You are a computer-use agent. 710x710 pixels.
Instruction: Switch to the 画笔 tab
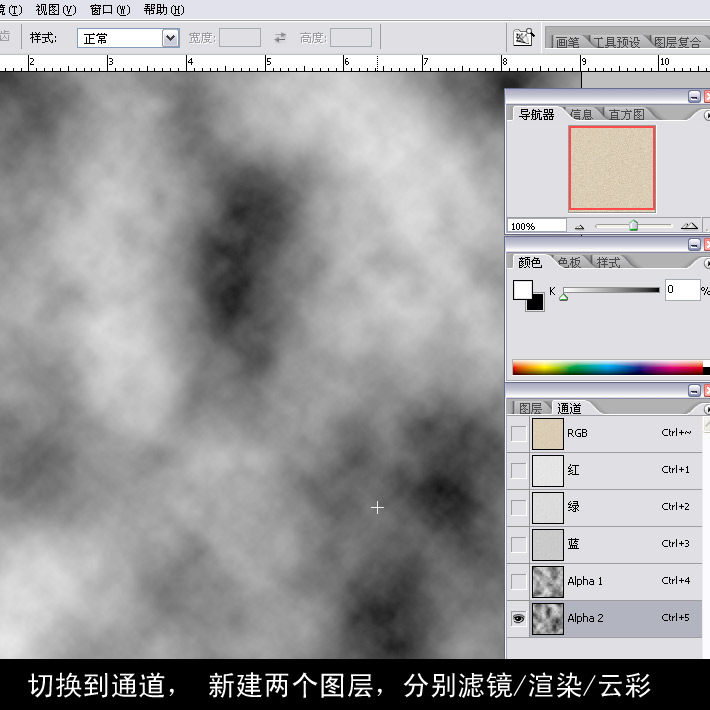click(x=567, y=42)
